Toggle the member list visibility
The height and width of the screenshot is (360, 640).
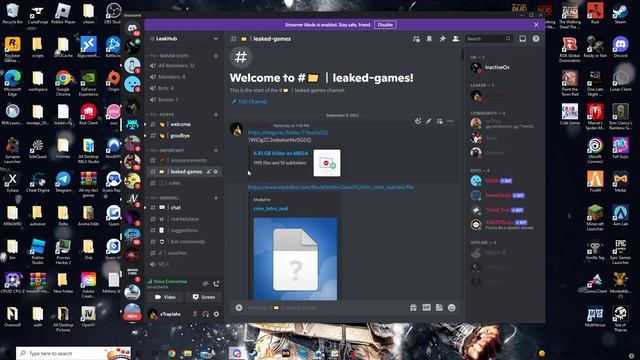(456, 39)
